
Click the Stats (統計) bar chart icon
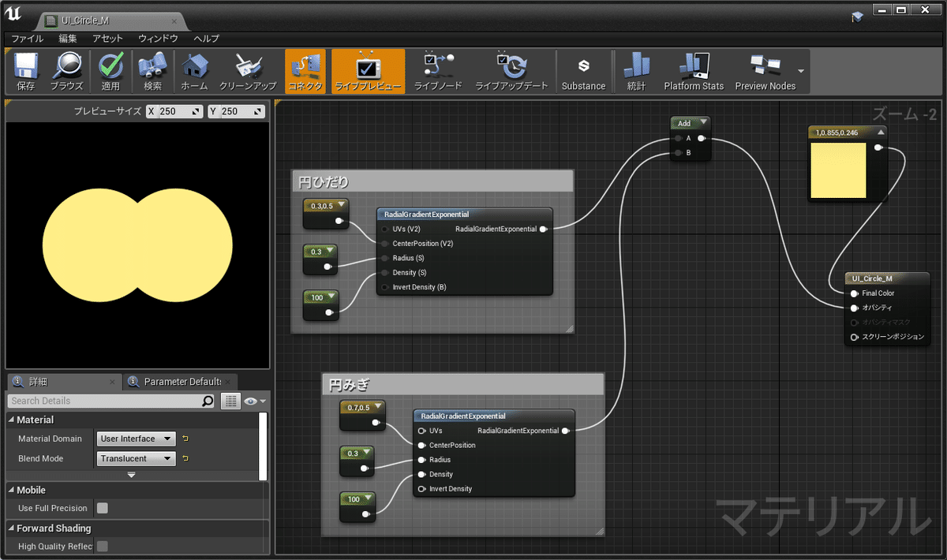636,72
